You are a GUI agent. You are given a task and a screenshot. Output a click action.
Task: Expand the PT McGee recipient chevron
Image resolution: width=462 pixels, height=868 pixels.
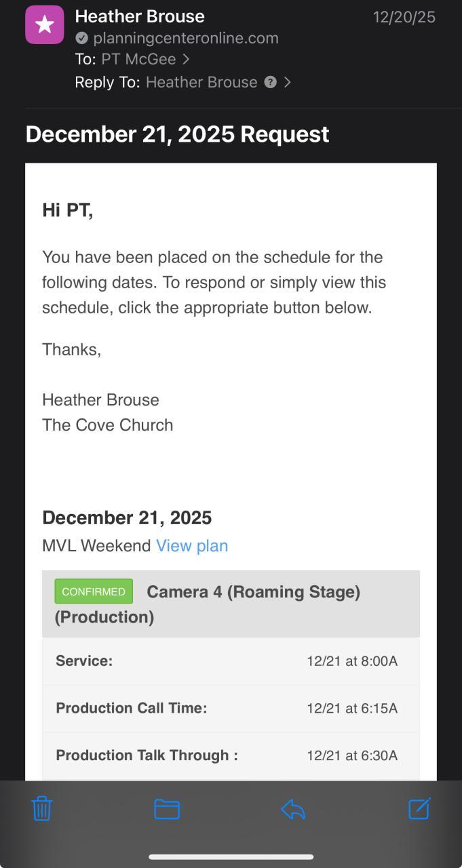[186, 60]
